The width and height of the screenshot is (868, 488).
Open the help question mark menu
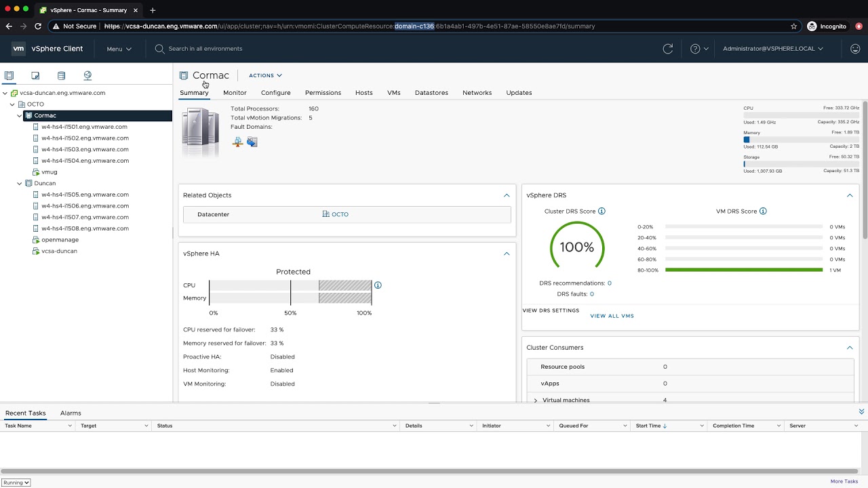[699, 49]
